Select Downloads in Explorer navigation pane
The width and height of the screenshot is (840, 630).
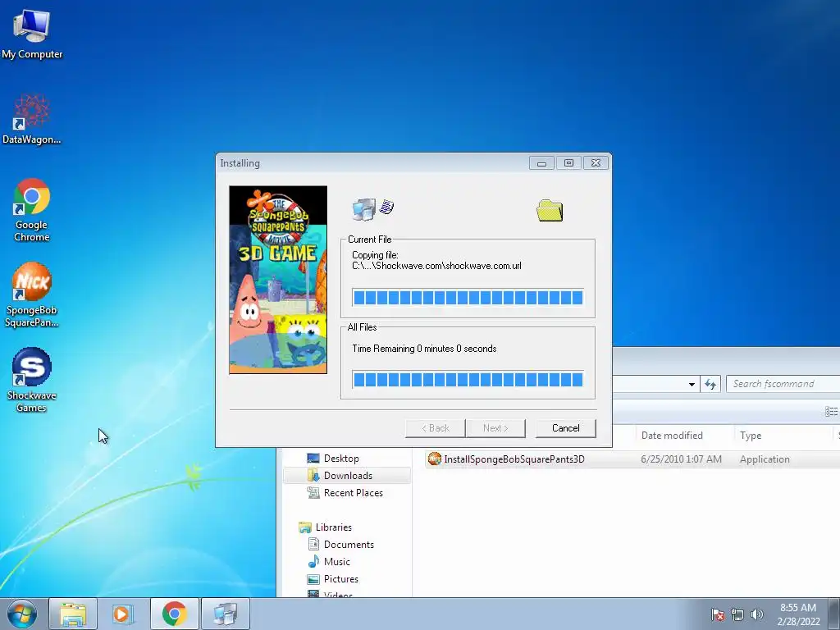click(348, 476)
